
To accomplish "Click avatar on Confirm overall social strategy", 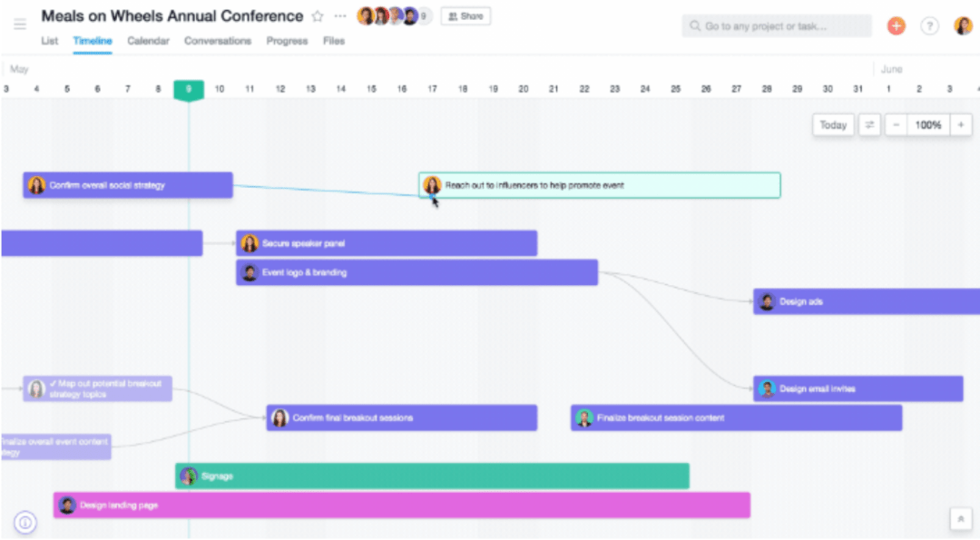I will [36, 185].
